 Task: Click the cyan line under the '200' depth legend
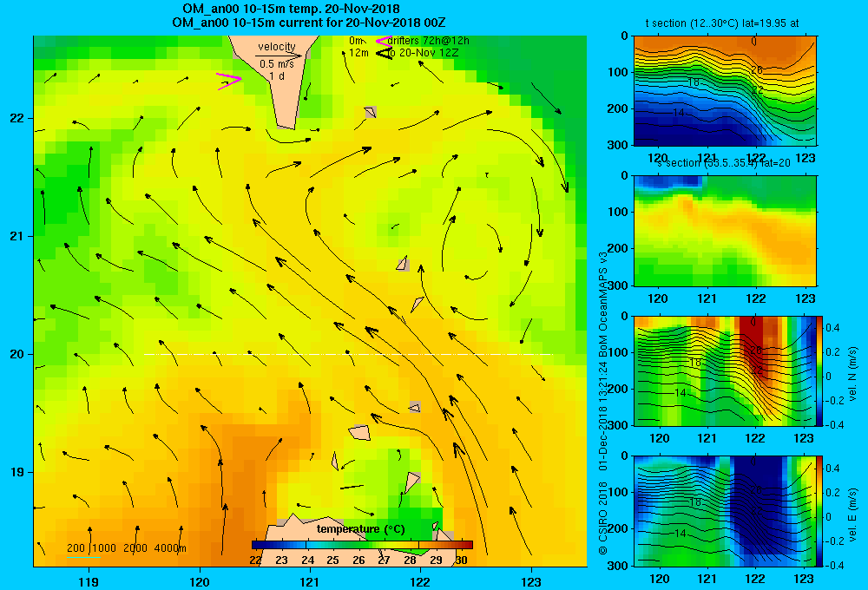[83, 557]
